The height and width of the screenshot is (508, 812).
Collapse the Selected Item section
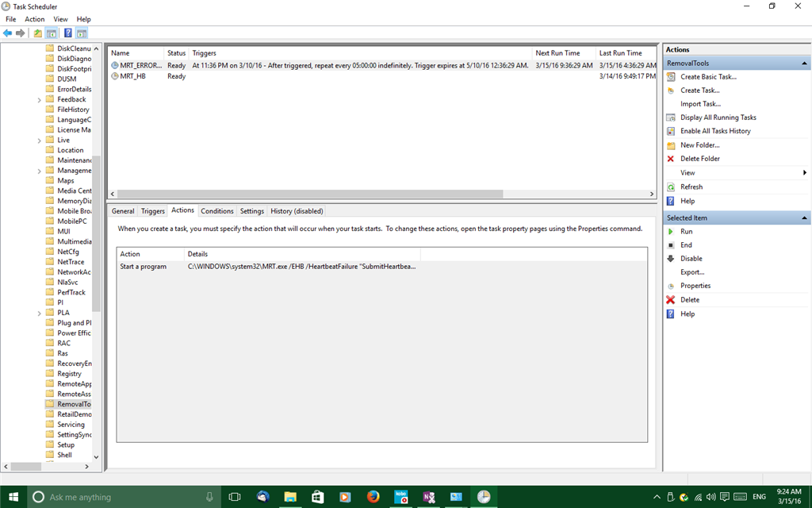804,217
